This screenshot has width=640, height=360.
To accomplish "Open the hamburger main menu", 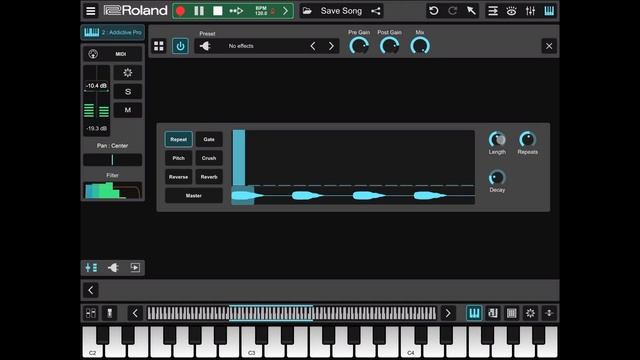I will coord(91,11).
